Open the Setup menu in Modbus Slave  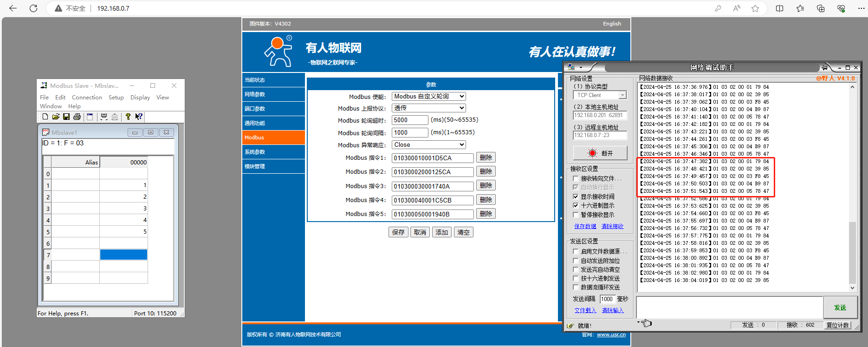pyautogui.click(x=116, y=98)
